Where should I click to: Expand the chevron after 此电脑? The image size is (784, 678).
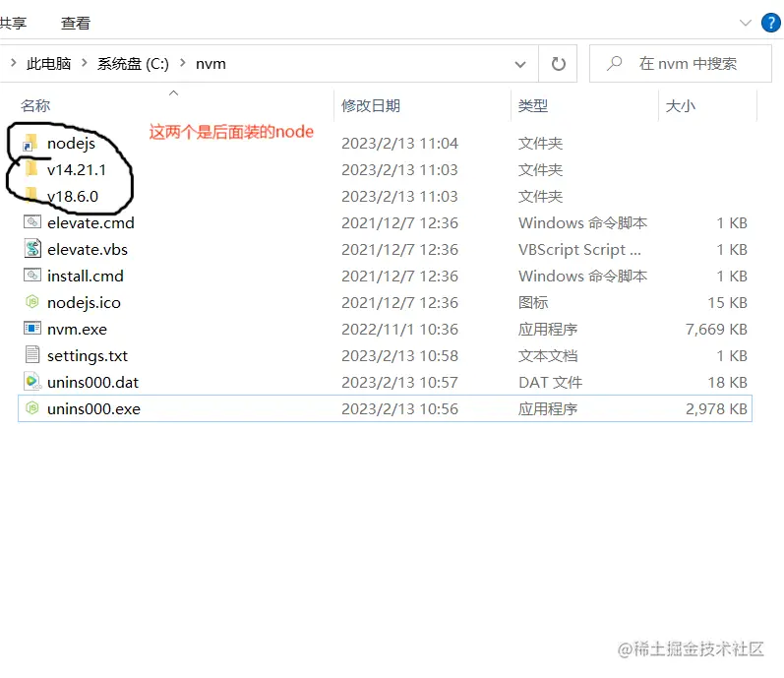click(x=85, y=63)
